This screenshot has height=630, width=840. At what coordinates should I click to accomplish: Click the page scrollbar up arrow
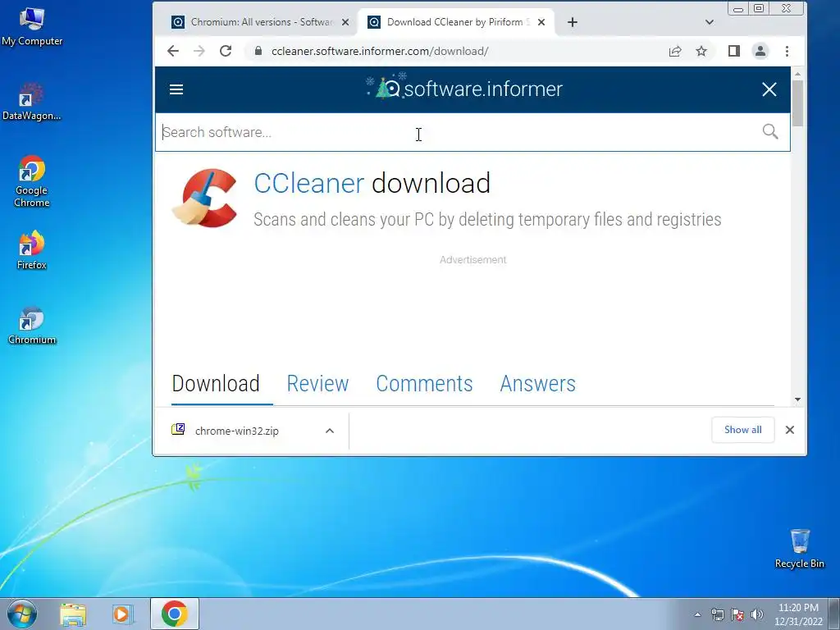(797, 74)
